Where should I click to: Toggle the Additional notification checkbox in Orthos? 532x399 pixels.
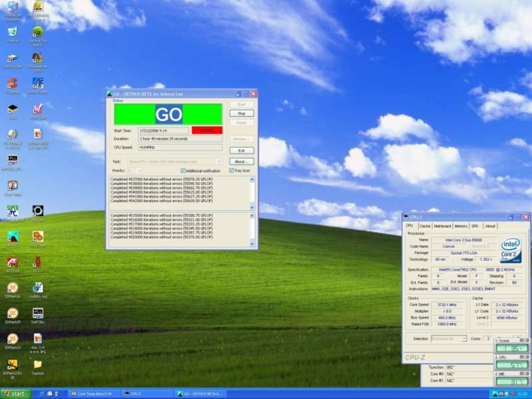tap(184, 171)
